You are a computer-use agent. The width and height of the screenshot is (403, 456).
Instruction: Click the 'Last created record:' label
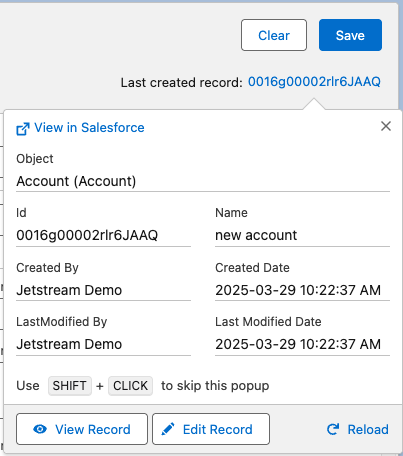click(182, 83)
